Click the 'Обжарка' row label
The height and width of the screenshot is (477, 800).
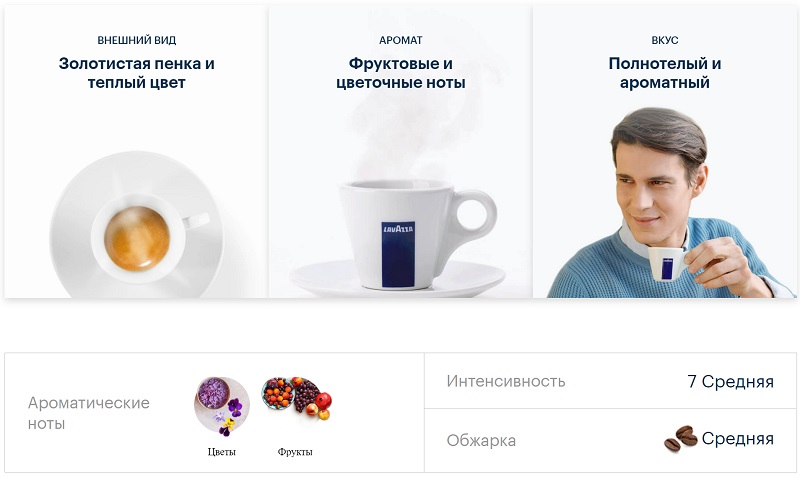click(x=481, y=440)
